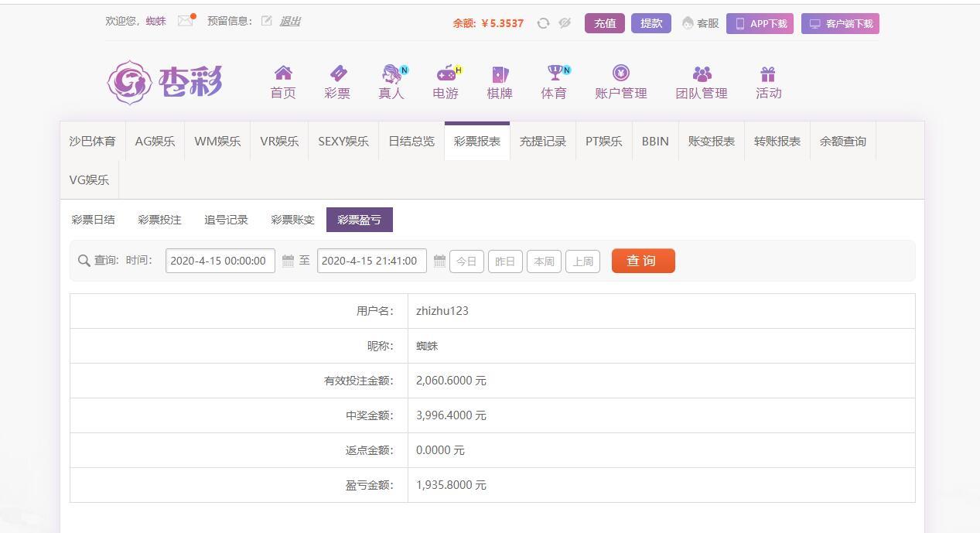Open the 棋牌 card games icon
The height and width of the screenshot is (533, 980).
[500, 74]
